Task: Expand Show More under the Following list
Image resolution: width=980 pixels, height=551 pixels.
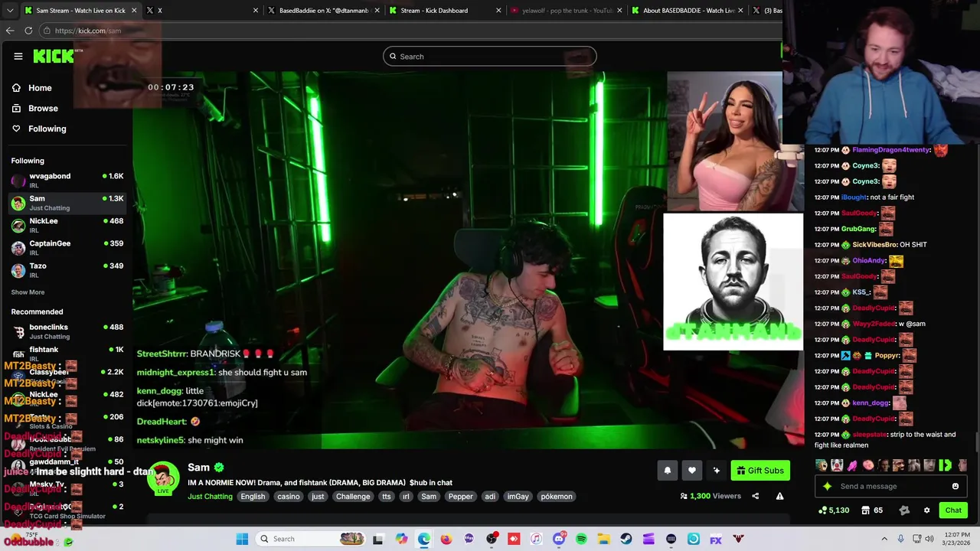Action: [28, 292]
